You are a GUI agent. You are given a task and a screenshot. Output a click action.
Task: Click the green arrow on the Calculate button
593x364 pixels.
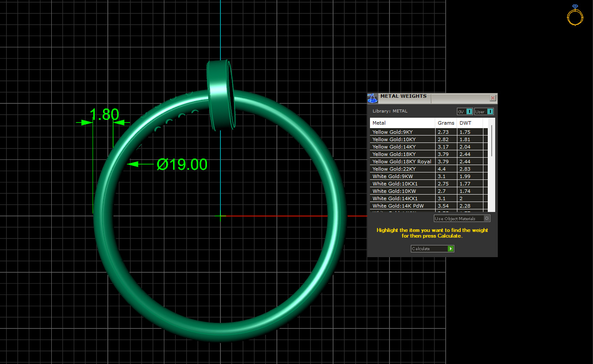tap(451, 249)
